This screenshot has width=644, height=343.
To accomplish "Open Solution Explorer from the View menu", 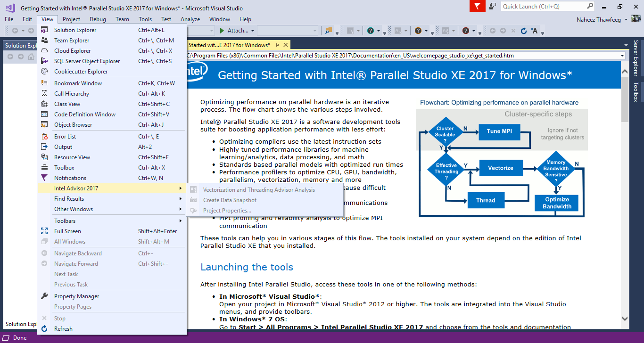I will (x=112, y=30).
